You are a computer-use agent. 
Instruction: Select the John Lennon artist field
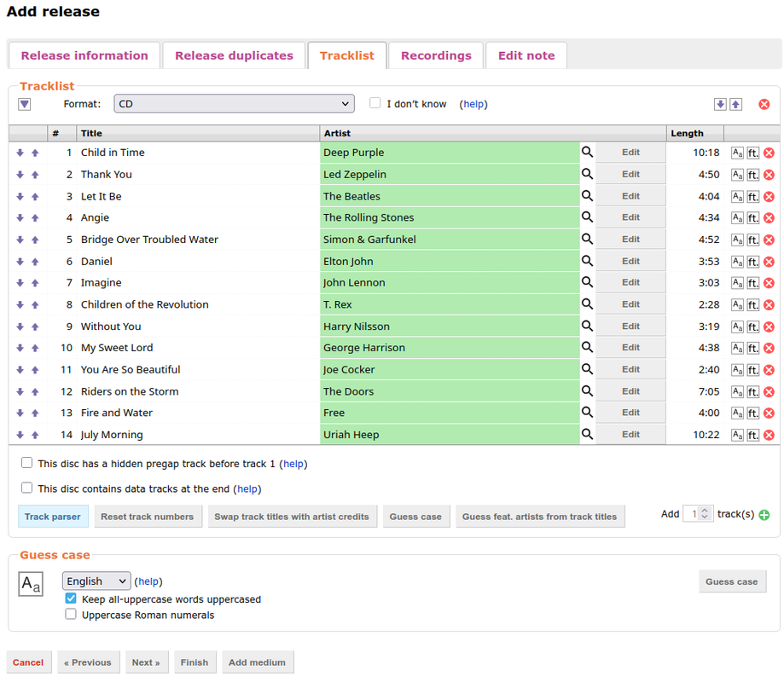pyautogui.click(x=450, y=283)
